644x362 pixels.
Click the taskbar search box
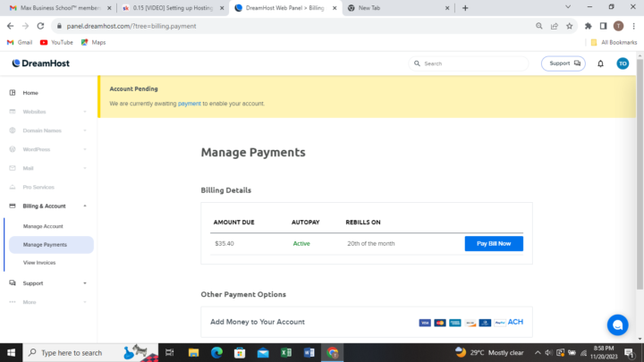click(x=90, y=352)
